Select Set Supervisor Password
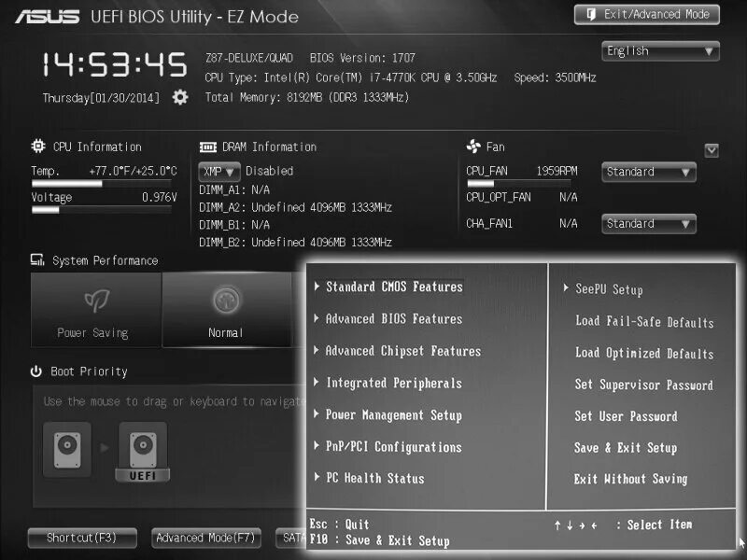Screen dimensions: 747x560 coord(644,385)
